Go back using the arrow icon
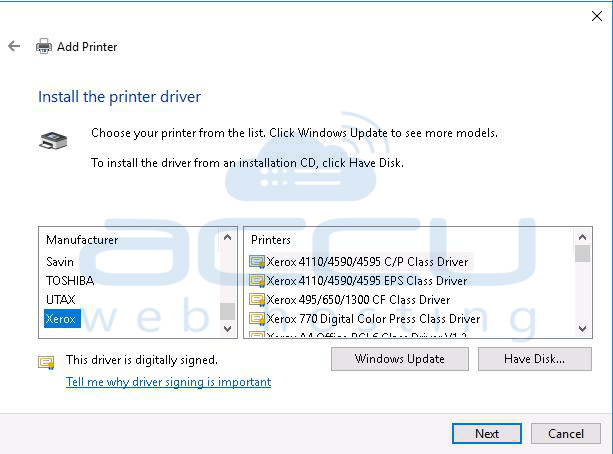The width and height of the screenshot is (613, 454). point(14,46)
